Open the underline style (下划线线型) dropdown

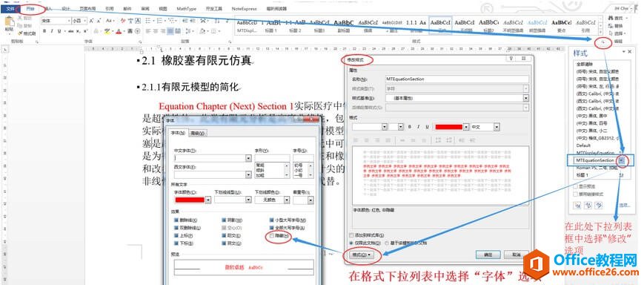click(248, 200)
